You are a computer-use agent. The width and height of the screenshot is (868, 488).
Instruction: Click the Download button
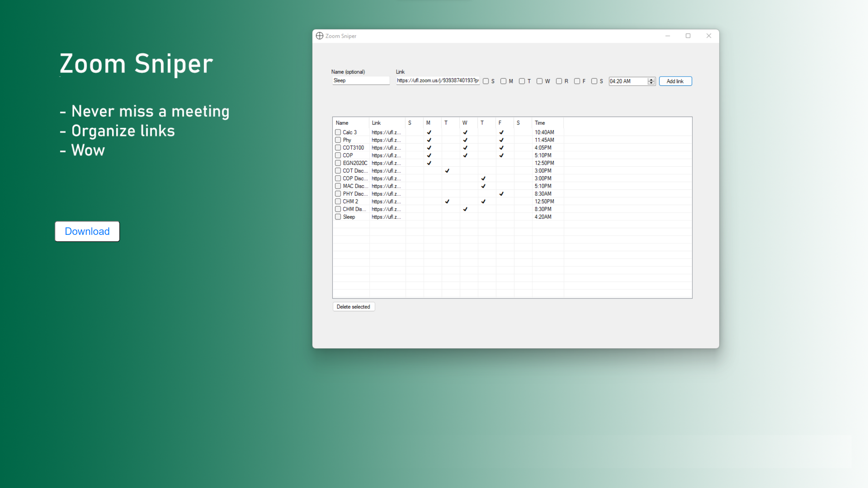(87, 231)
